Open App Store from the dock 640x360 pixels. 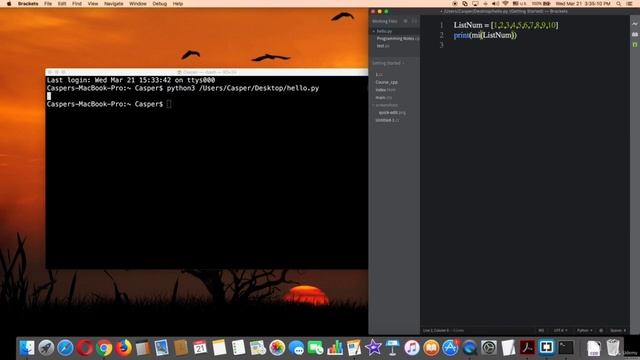click(450, 348)
